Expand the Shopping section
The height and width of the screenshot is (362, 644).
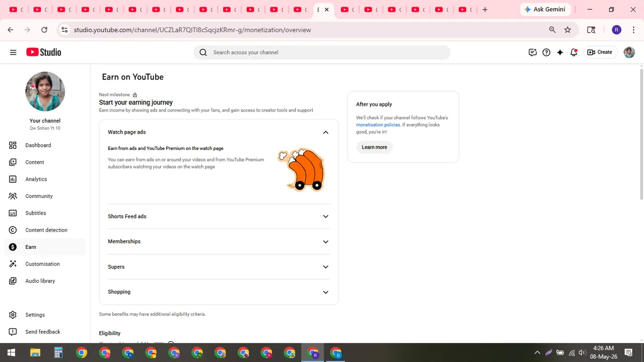325,292
